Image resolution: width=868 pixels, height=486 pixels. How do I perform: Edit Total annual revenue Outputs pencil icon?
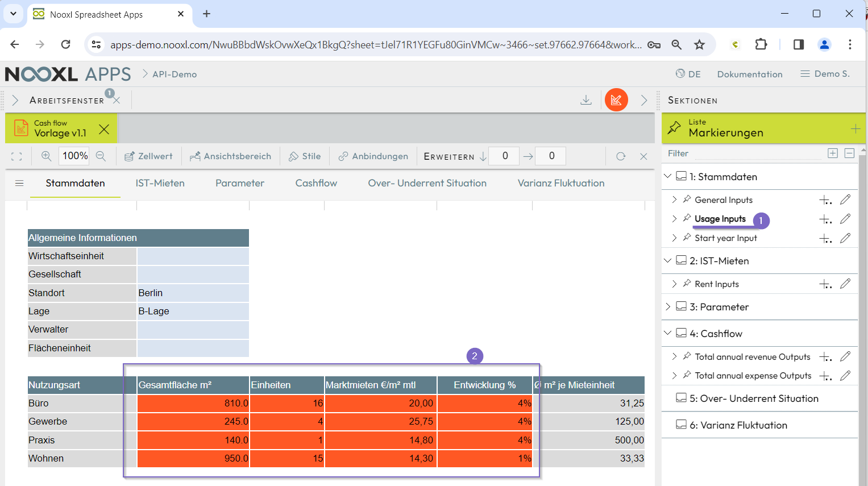coord(845,356)
